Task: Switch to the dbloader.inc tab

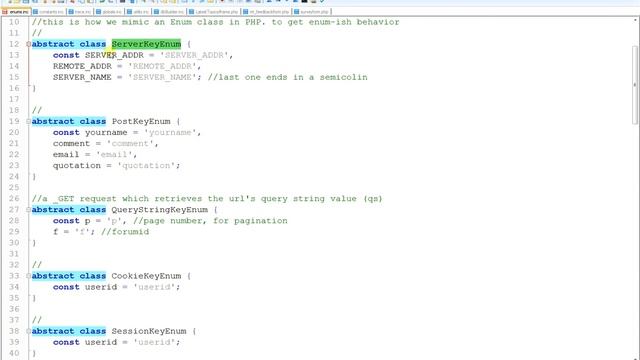Action: 169,12
